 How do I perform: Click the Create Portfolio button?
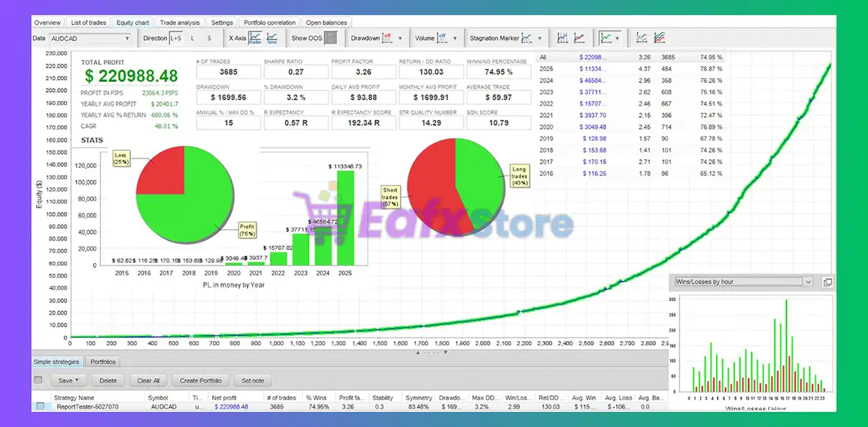200,380
